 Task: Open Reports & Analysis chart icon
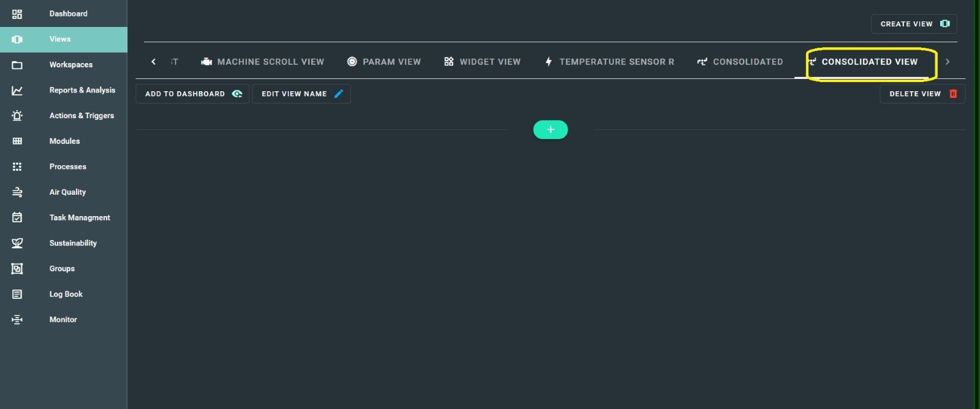tap(17, 91)
